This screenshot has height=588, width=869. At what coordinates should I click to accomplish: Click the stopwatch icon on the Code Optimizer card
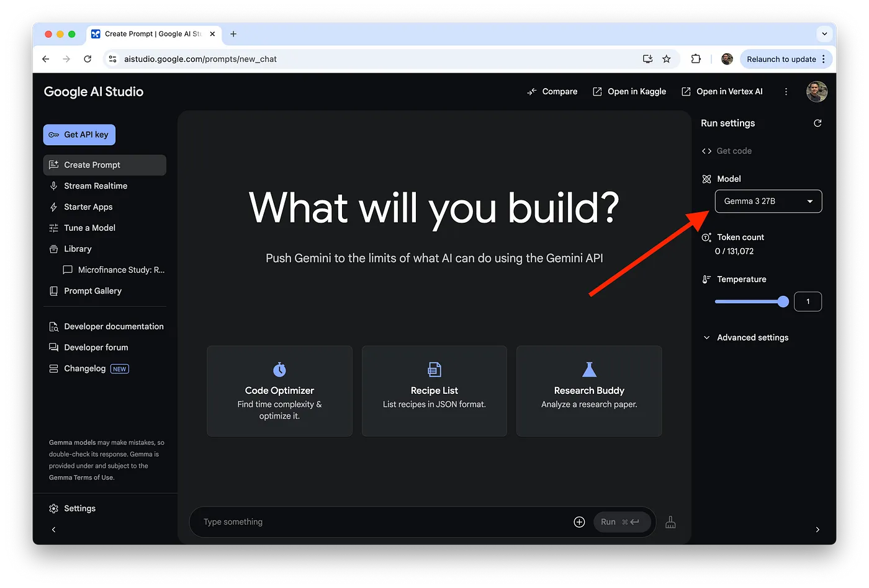coord(279,370)
